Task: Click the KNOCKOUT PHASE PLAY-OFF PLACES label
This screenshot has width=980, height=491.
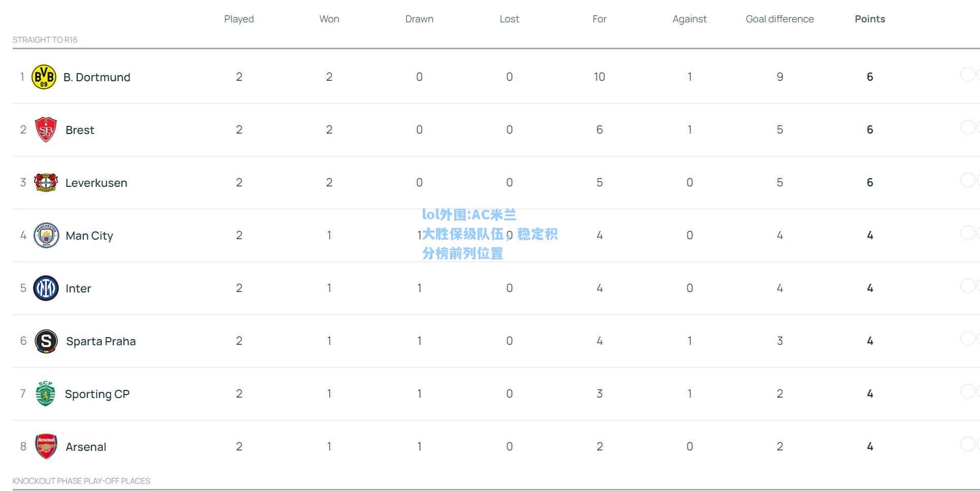Action: point(81,481)
